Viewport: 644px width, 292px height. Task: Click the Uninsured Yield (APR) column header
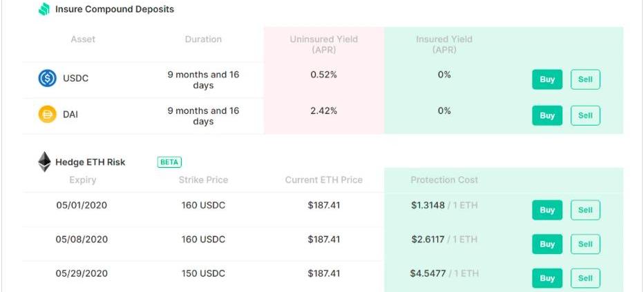click(x=323, y=44)
